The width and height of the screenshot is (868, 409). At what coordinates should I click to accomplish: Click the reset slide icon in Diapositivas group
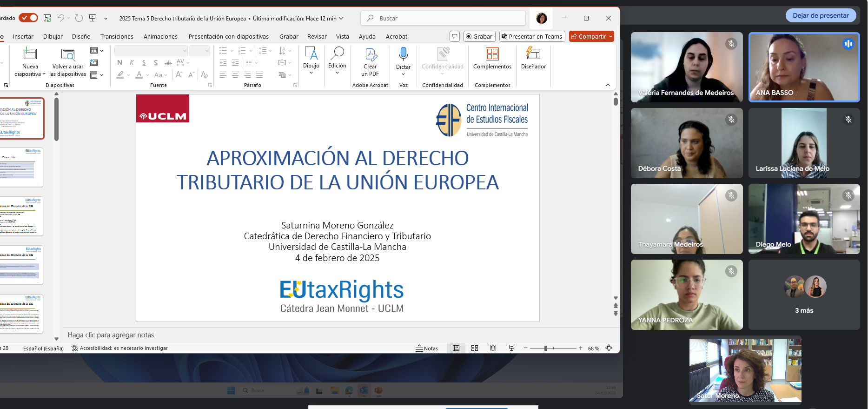[94, 62]
